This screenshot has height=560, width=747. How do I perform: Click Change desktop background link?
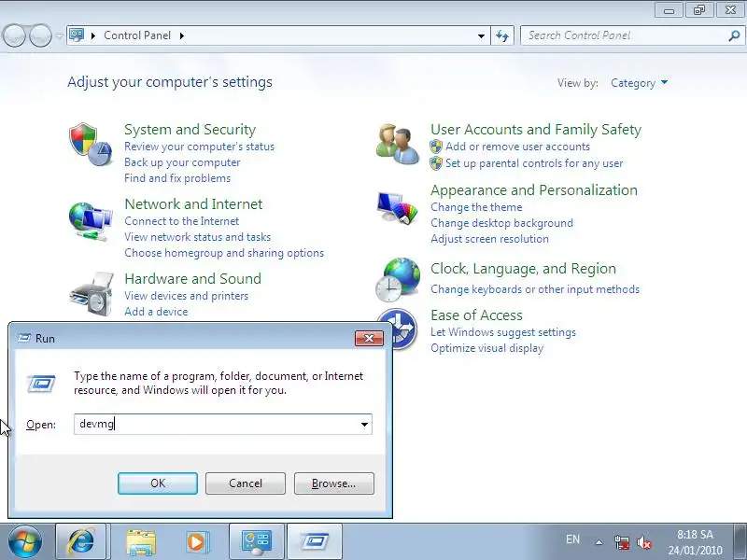click(501, 223)
